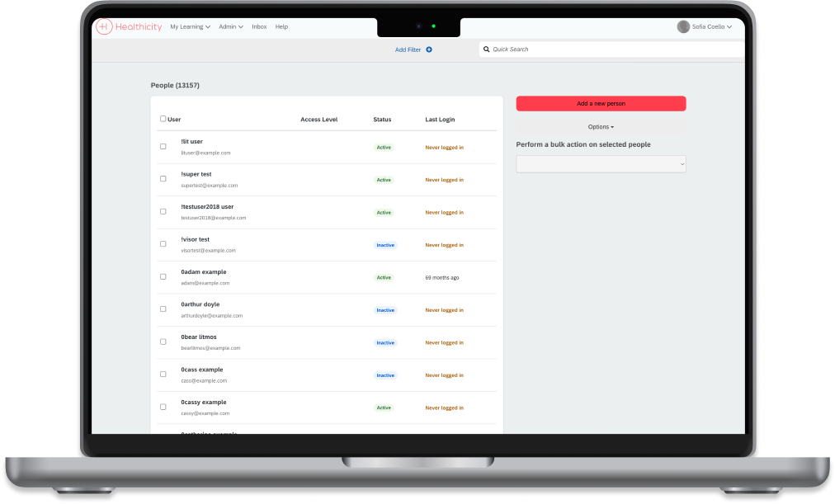Viewport: 835px width, 504px height.
Task: Open the Admin dropdown menu
Action: [x=230, y=26]
